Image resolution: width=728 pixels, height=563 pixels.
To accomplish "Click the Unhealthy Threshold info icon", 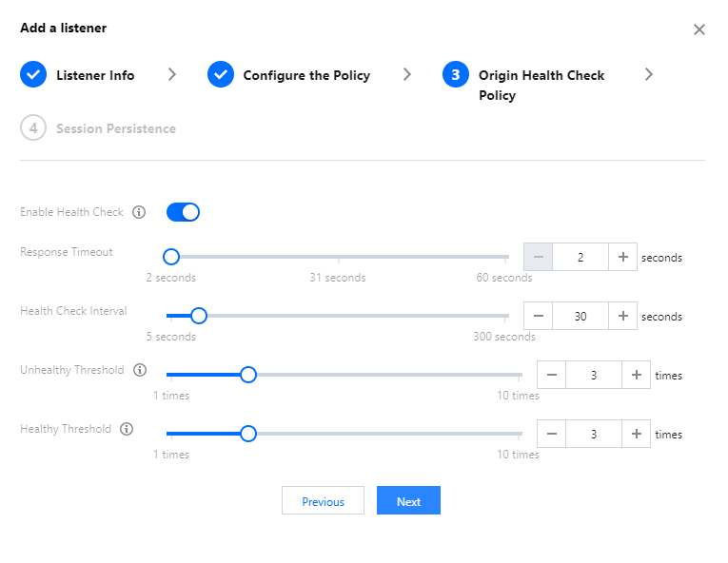I will click(x=140, y=370).
